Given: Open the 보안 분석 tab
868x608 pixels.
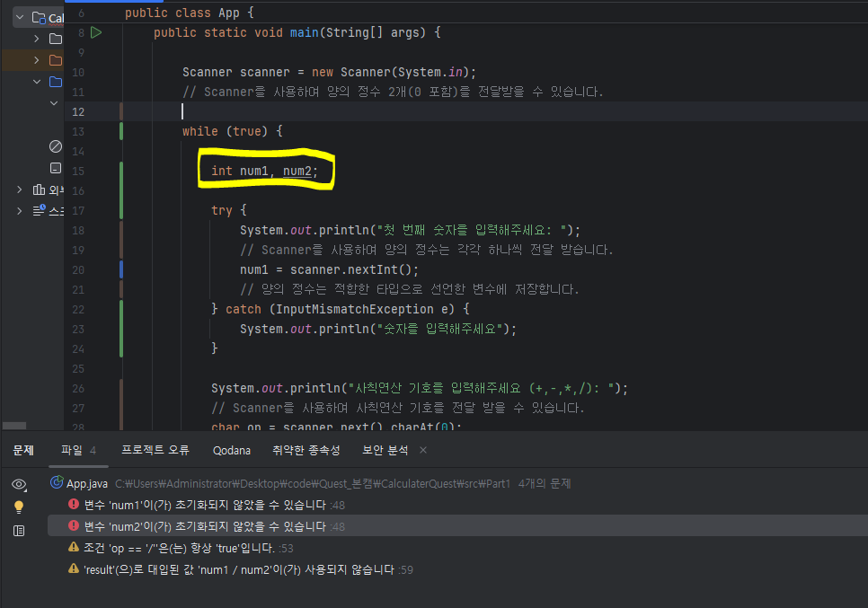Looking at the screenshot, I should tap(385, 450).
